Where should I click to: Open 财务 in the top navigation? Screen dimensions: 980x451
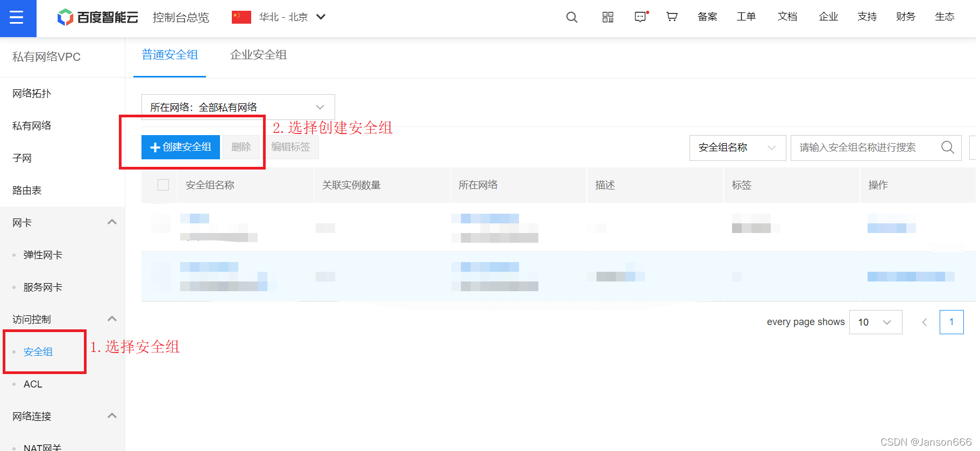click(x=906, y=17)
